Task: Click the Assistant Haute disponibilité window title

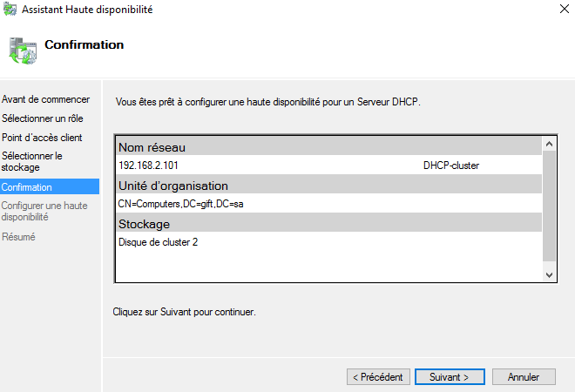Action: point(87,10)
